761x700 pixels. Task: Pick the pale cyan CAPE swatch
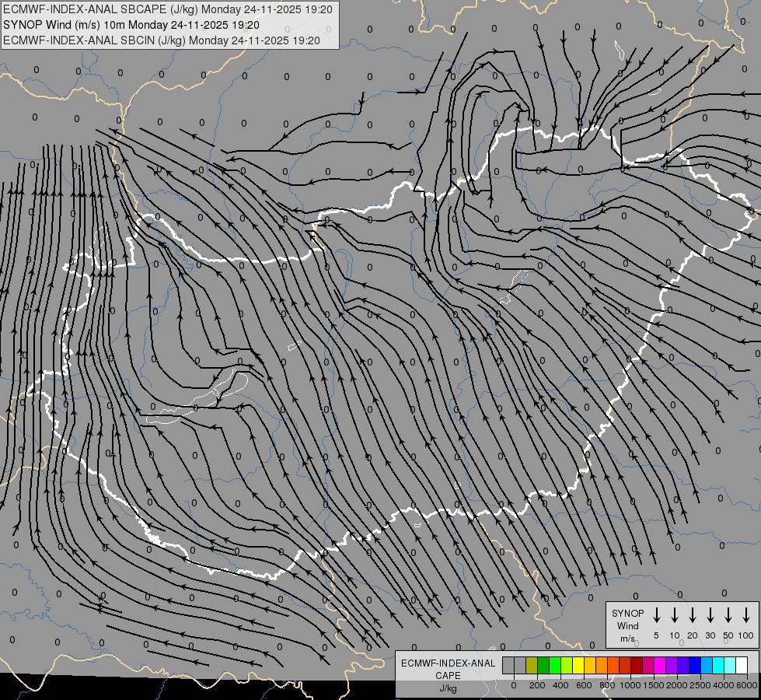tap(729, 665)
